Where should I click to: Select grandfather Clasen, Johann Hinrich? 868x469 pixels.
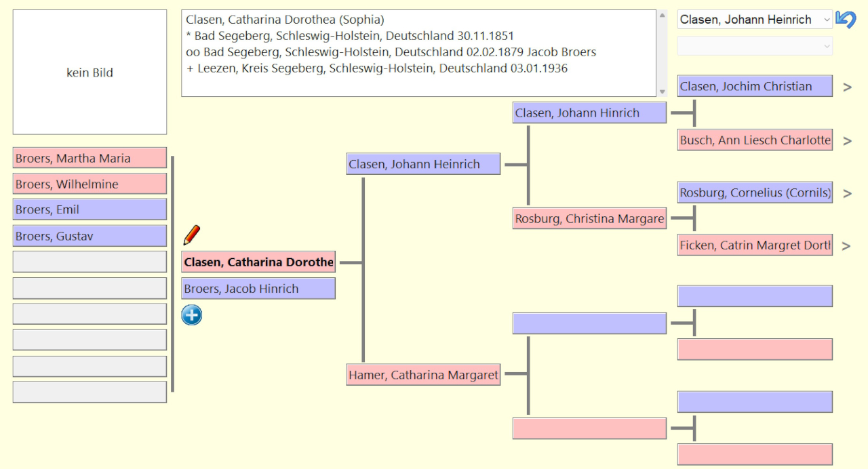(x=589, y=113)
